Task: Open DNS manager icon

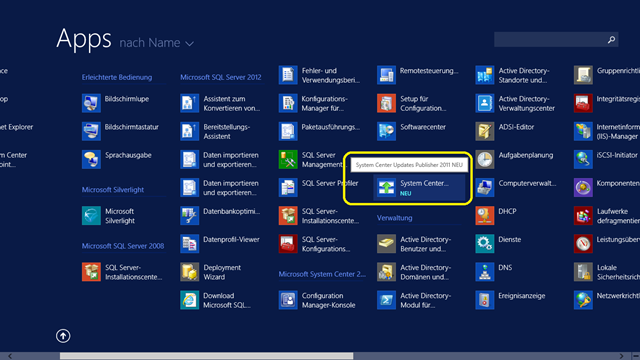Action: coord(484,272)
